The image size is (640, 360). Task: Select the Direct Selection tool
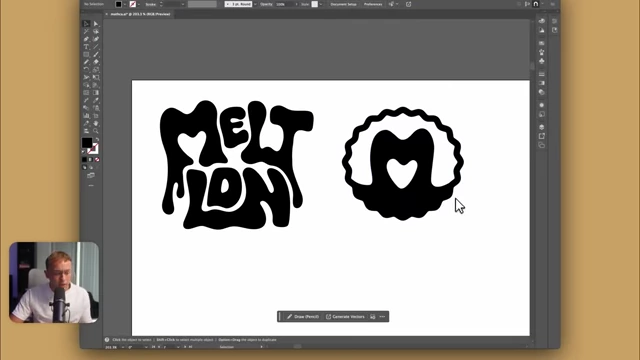(96, 24)
